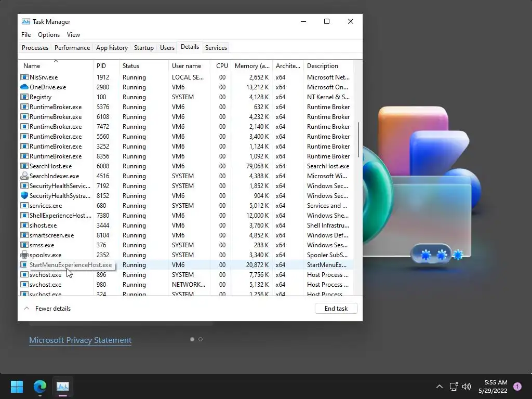Click the Spooler SubS... description cell
532x399 pixels.
point(327,255)
